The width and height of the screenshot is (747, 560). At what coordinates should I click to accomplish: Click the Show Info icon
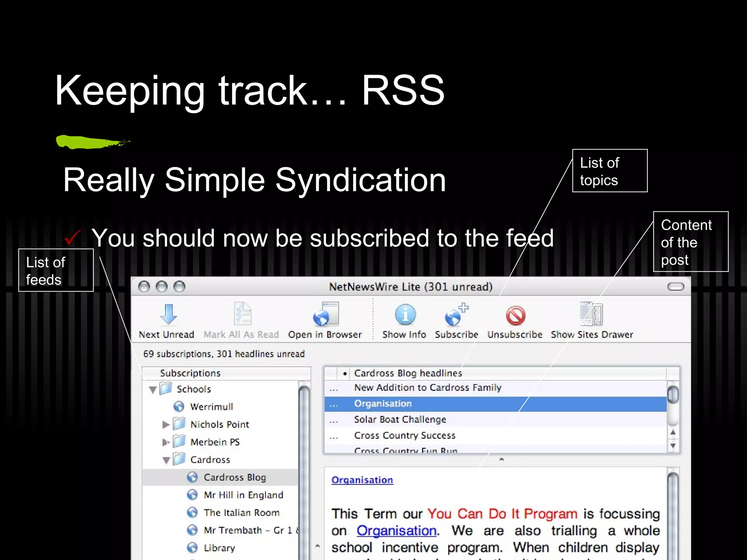[405, 314]
